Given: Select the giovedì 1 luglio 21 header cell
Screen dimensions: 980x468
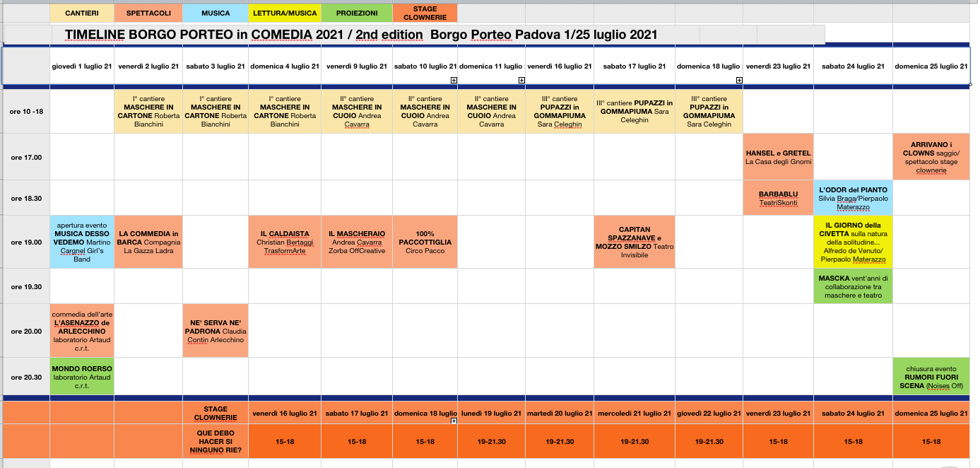Looking at the screenshot, I should pyautogui.click(x=82, y=66).
